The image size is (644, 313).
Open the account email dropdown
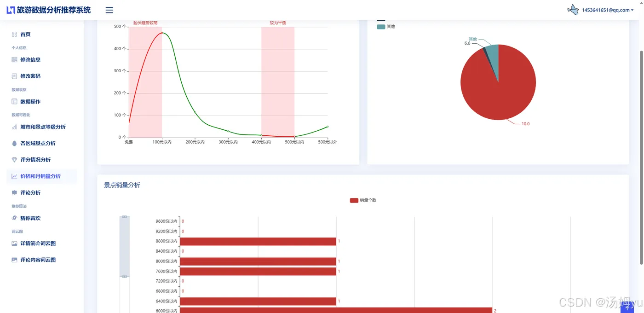[607, 10]
